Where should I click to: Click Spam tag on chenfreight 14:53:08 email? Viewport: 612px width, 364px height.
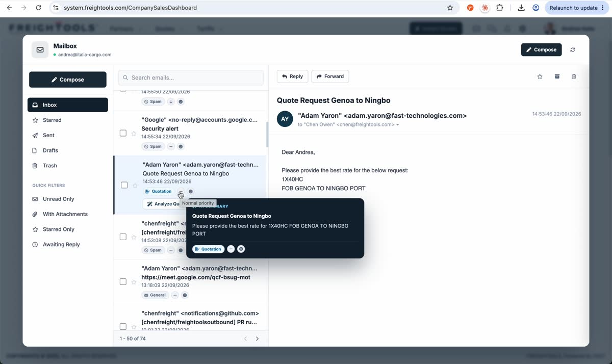point(152,250)
